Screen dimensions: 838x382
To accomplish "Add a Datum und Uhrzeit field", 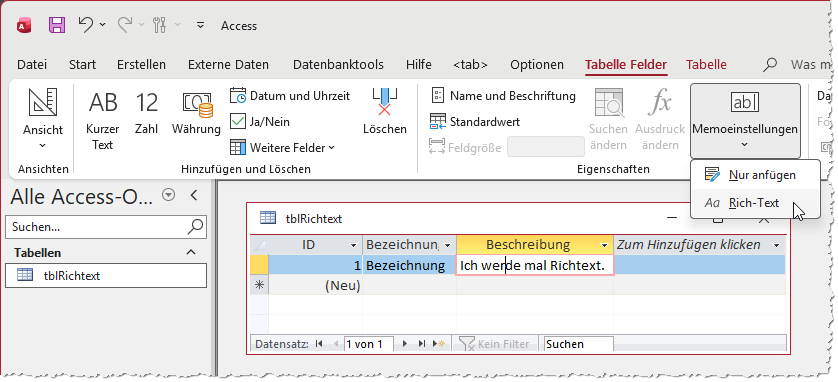I will 290,96.
